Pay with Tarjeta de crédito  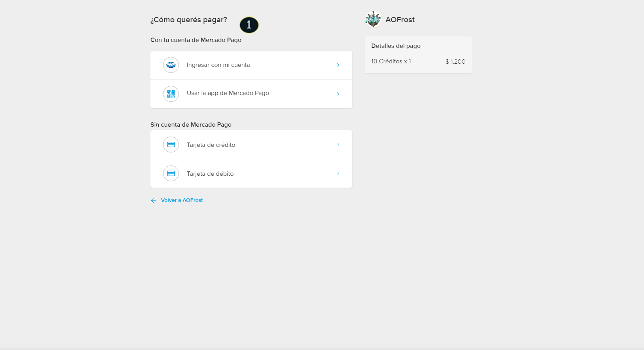pos(251,145)
